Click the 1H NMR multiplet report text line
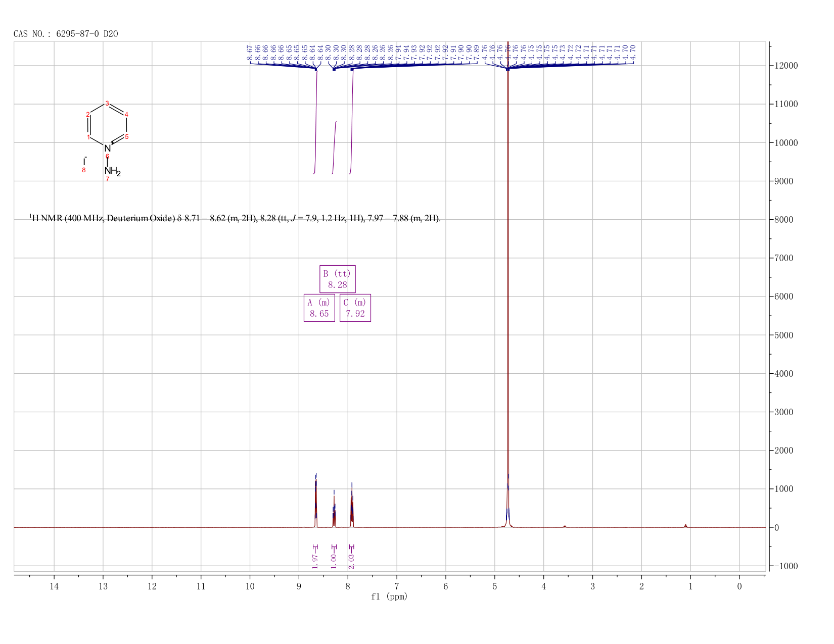Screen dimensions: 834x644 click(235, 218)
